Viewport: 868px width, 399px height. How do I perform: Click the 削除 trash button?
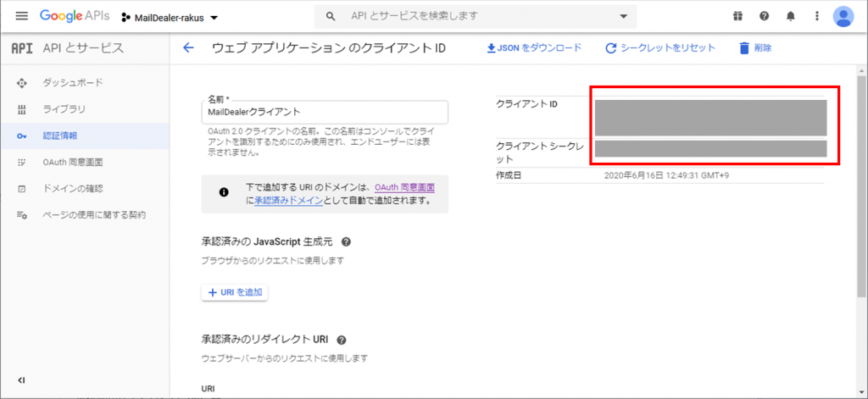[755, 48]
